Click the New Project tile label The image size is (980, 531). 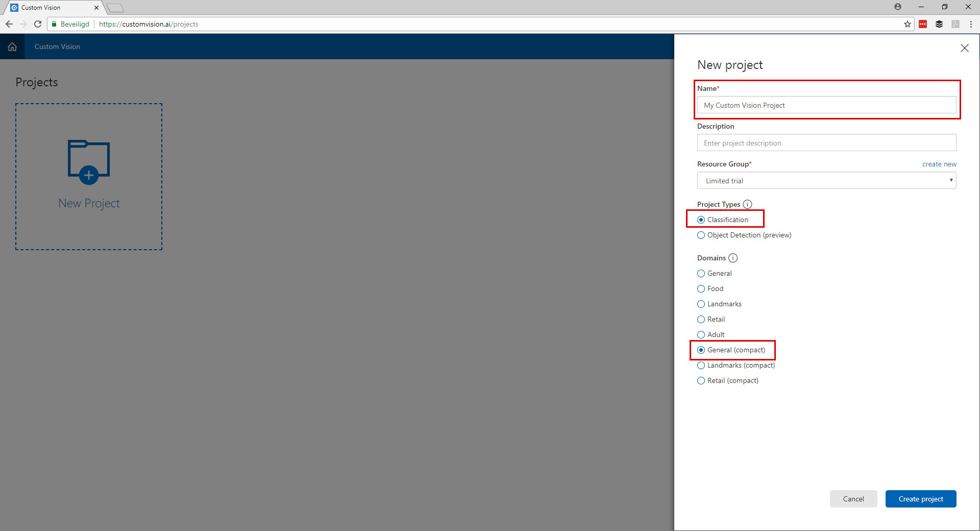(x=89, y=203)
